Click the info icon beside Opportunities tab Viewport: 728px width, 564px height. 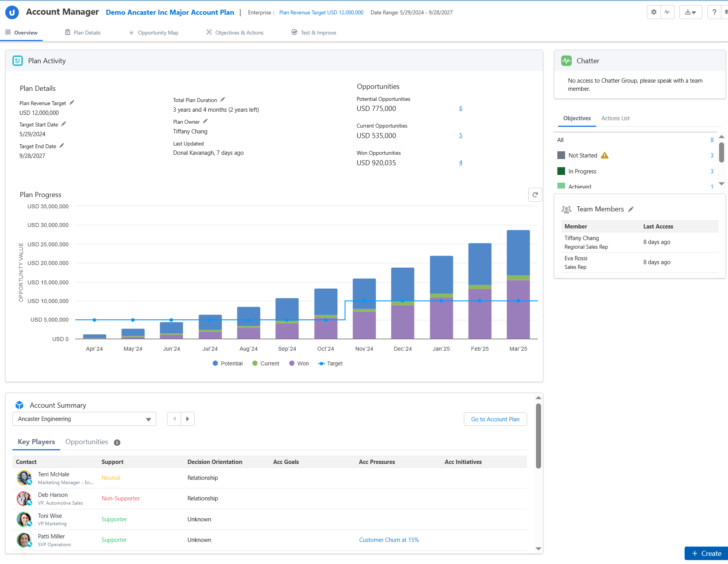click(x=117, y=443)
